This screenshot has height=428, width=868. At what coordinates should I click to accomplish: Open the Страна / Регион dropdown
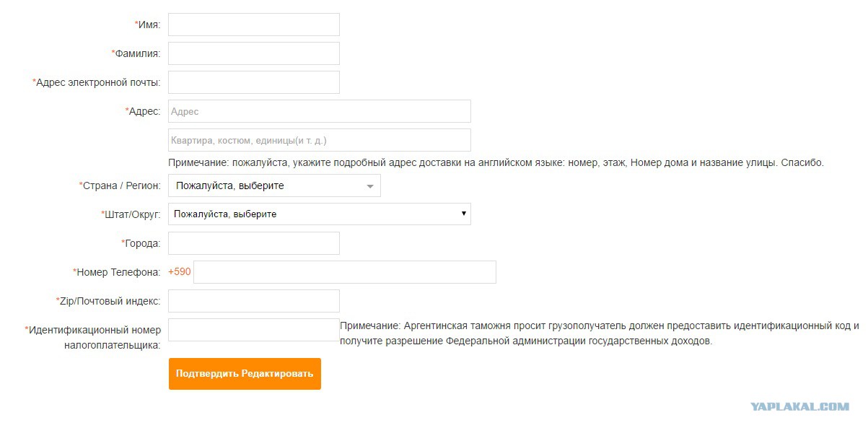point(274,185)
